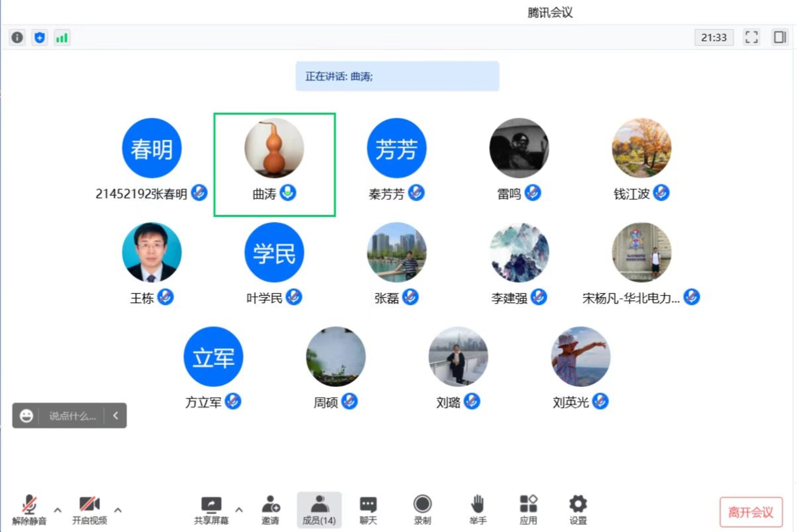Click the blue security shield icon
The width and height of the screenshot is (797, 532).
click(x=39, y=37)
